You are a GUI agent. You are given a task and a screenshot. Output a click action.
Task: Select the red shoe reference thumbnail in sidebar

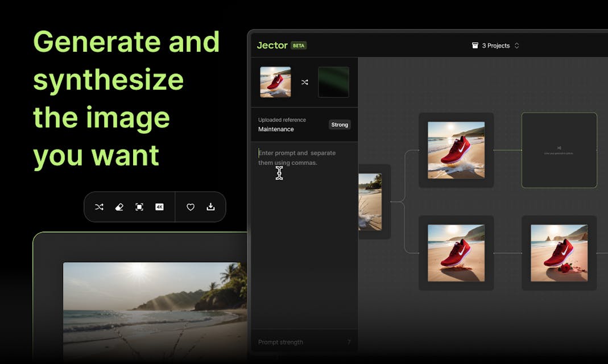pyautogui.click(x=275, y=82)
